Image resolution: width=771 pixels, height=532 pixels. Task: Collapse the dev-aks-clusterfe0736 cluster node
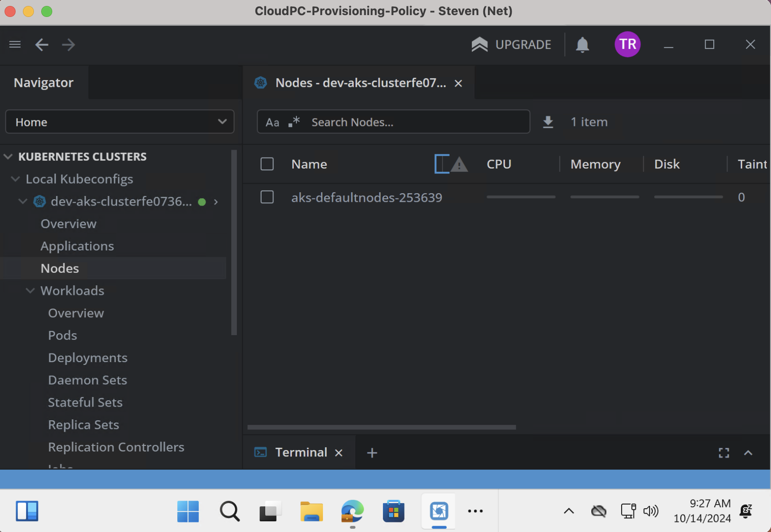(22, 201)
